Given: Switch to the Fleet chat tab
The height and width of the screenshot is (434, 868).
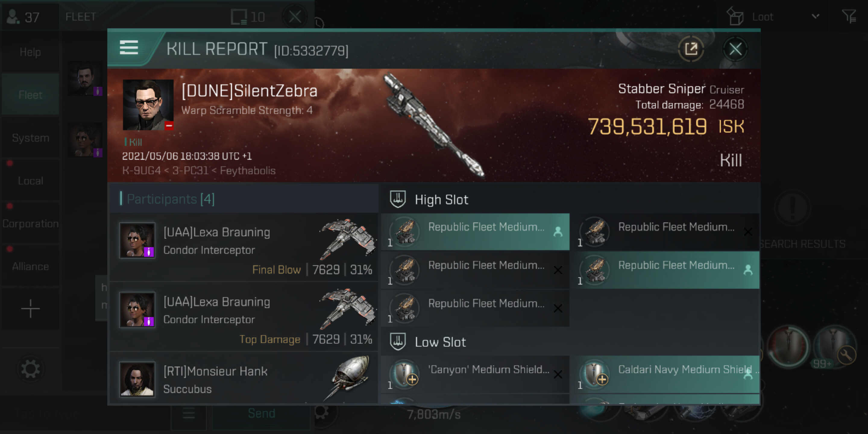Looking at the screenshot, I should click(30, 95).
